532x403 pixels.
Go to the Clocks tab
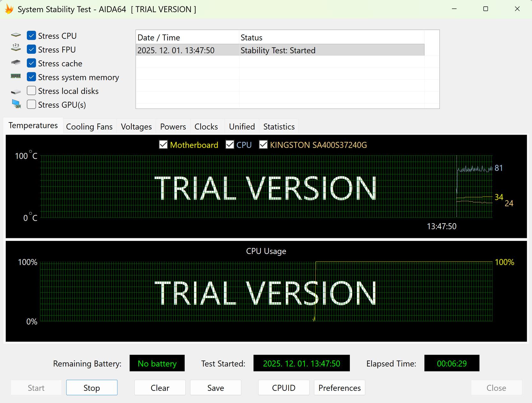click(x=206, y=127)
